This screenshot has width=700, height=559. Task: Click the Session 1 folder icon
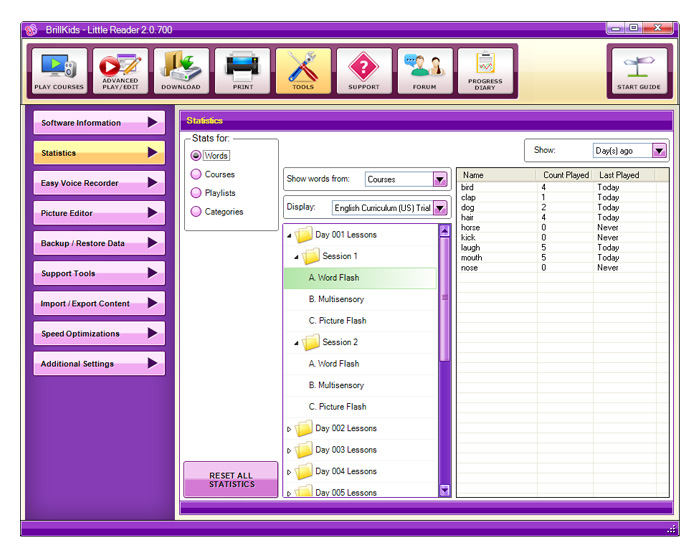[311, 256]
